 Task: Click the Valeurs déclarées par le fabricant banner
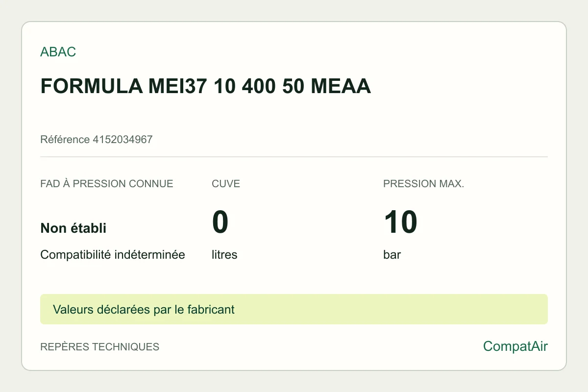(144, 309)
